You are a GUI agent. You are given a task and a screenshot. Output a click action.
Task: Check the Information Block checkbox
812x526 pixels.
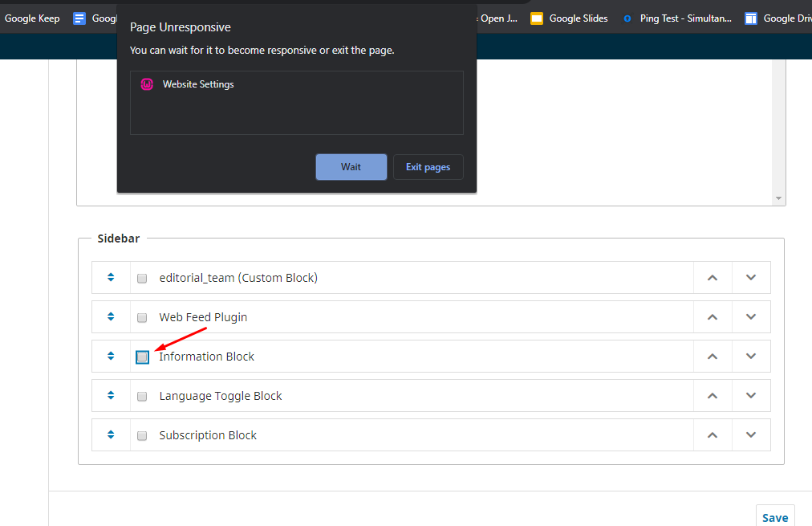142,357
